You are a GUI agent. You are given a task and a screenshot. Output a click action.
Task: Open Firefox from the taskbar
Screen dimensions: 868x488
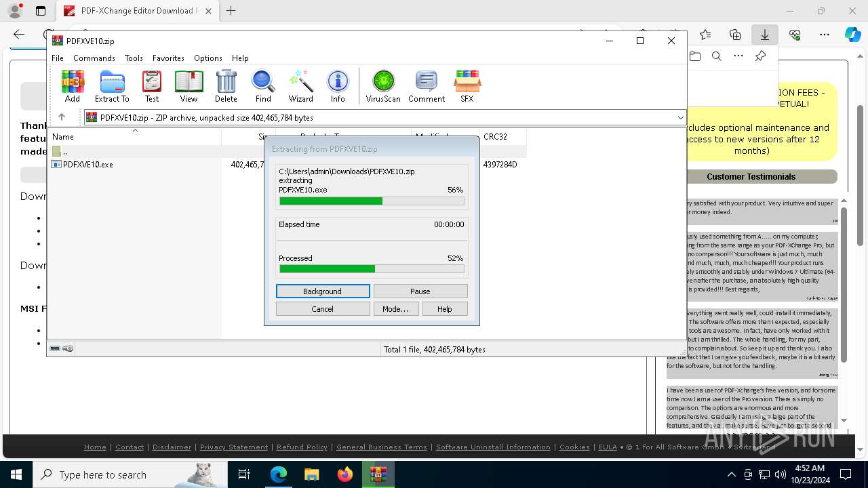pyautogui.click(x=345, y=474)
